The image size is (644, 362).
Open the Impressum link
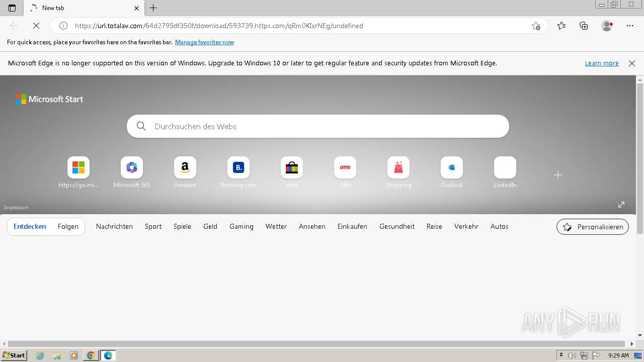click(x=16, y=207)
